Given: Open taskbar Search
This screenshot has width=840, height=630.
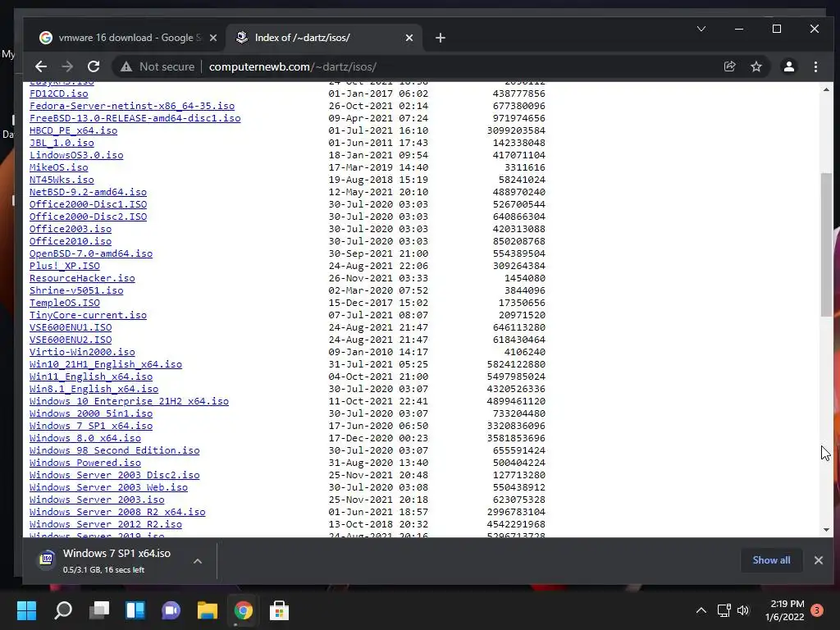Looking at the screenshot, I should (x=62, y=610).
